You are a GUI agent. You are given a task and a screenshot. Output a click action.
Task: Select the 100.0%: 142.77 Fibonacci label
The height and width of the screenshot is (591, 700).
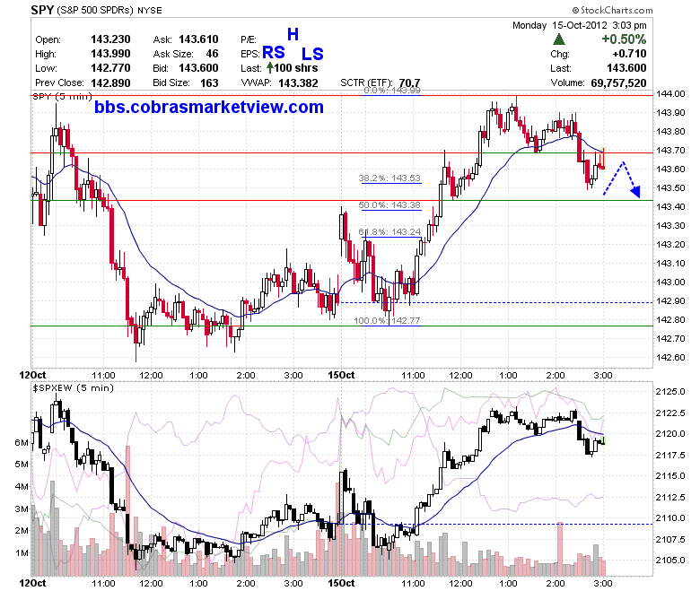tap(387, 320)
